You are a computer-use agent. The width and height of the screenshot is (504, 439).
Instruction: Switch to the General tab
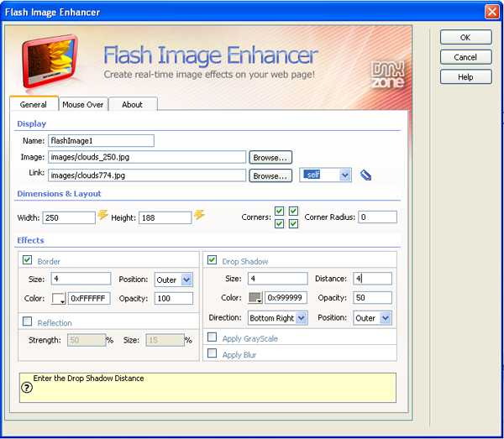(34, 104)
